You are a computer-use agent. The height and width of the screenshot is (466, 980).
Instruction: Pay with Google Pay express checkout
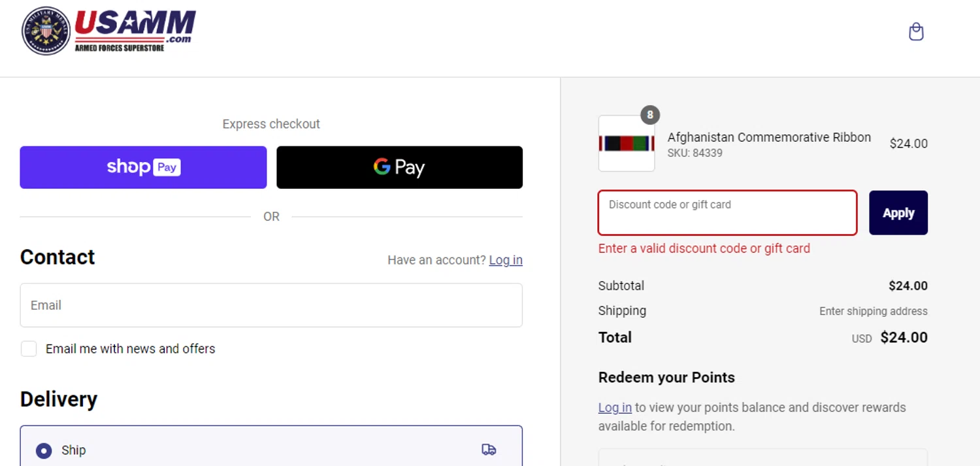coord(399,167)
